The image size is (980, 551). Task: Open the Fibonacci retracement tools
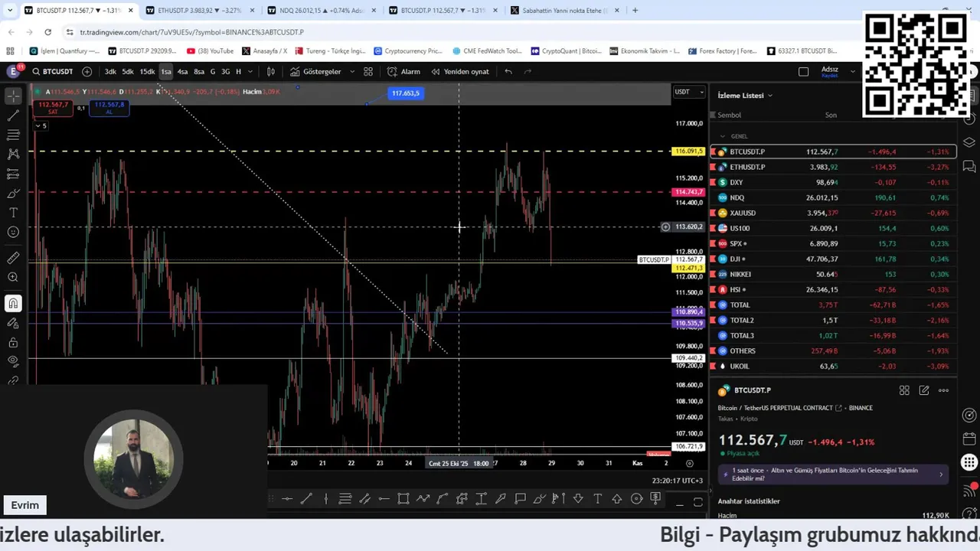point(13,135)
